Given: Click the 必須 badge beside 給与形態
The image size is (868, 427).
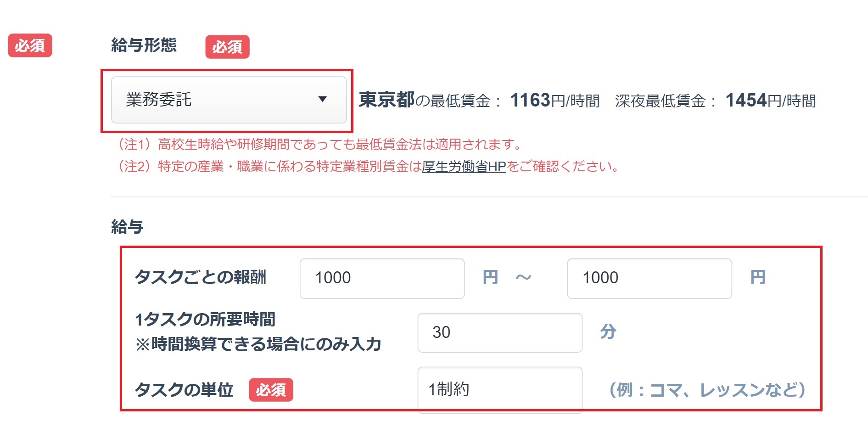Looking at the screenshot, I should click(227, 47).
